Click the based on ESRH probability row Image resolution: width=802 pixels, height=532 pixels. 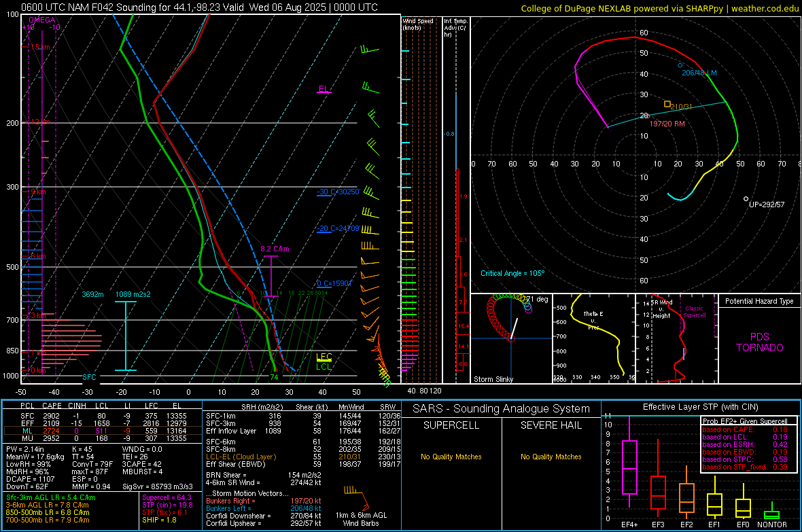(745, 444)
